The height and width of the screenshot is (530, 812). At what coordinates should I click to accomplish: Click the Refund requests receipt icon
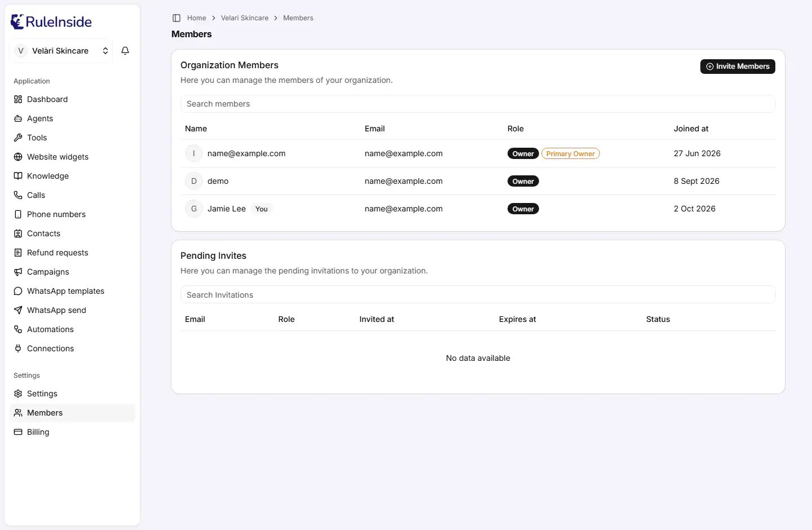point(18,253)
